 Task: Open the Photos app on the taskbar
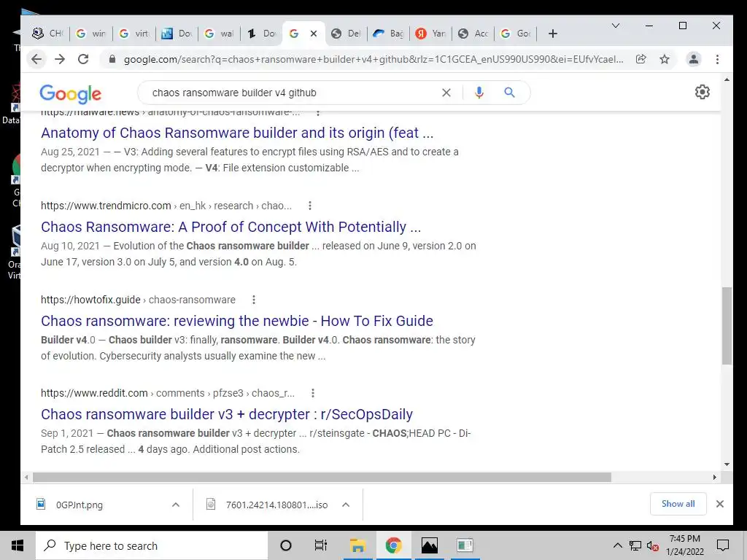pos(429,545)
